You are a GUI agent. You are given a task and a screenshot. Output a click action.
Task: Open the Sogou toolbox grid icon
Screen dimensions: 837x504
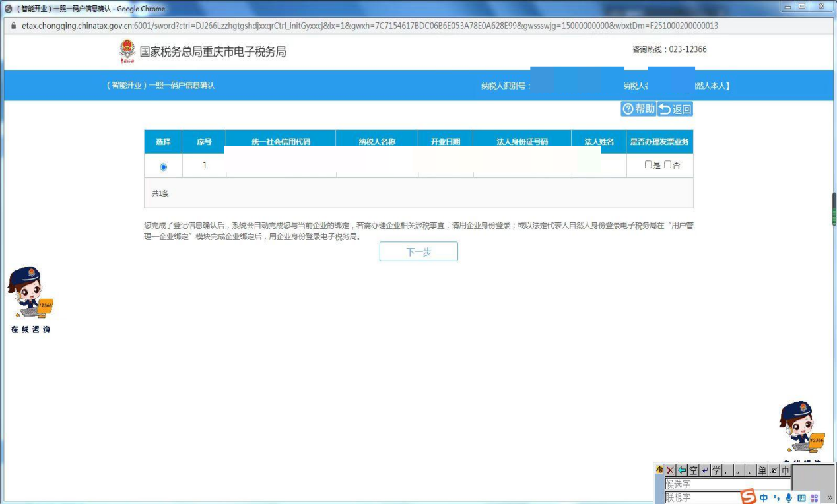tap(814, 498)
